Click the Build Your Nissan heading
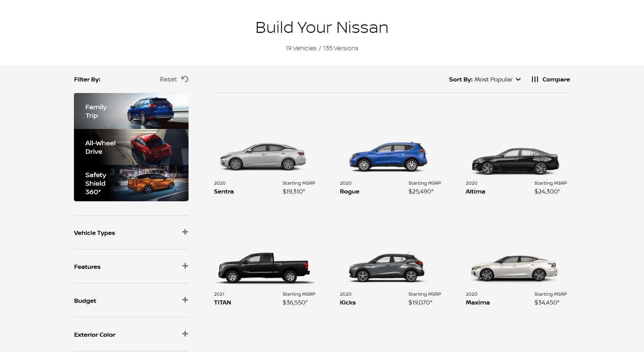The height and width of the screenshot is (352, 644). (x=322, y=27)
